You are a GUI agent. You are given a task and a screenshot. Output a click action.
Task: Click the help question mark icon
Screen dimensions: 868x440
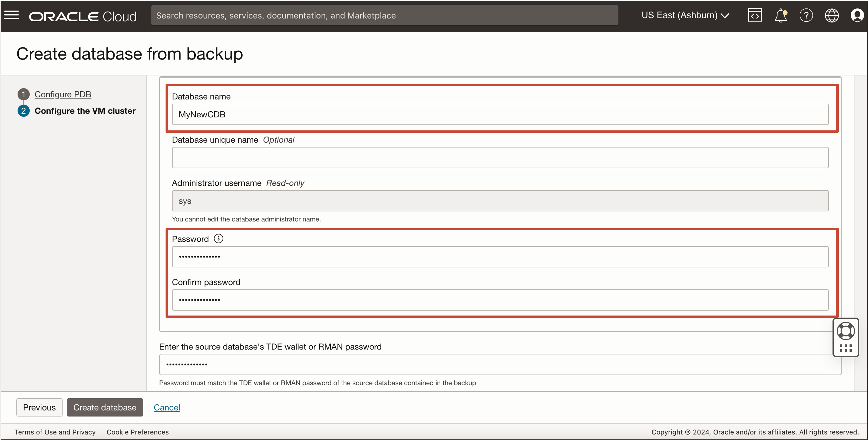(x=806, y=15)
